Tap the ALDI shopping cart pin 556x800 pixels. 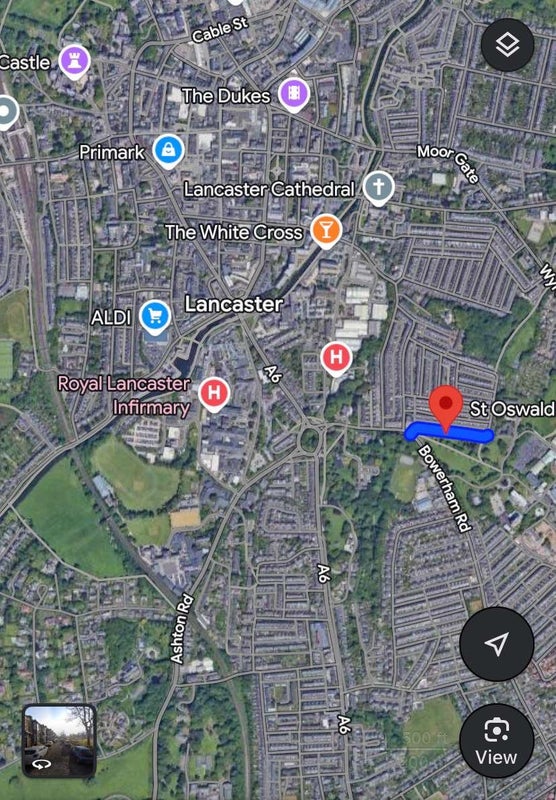(155, 317)
